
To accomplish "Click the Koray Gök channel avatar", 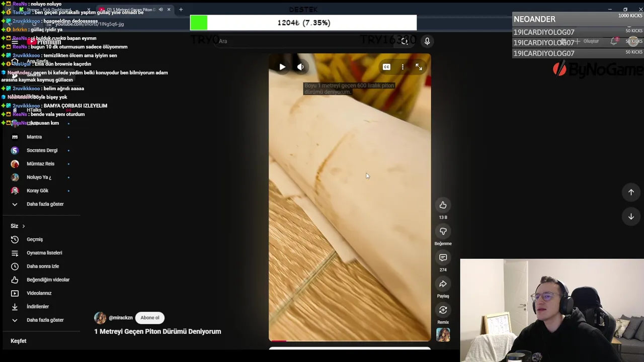I will tap(15, 191).
